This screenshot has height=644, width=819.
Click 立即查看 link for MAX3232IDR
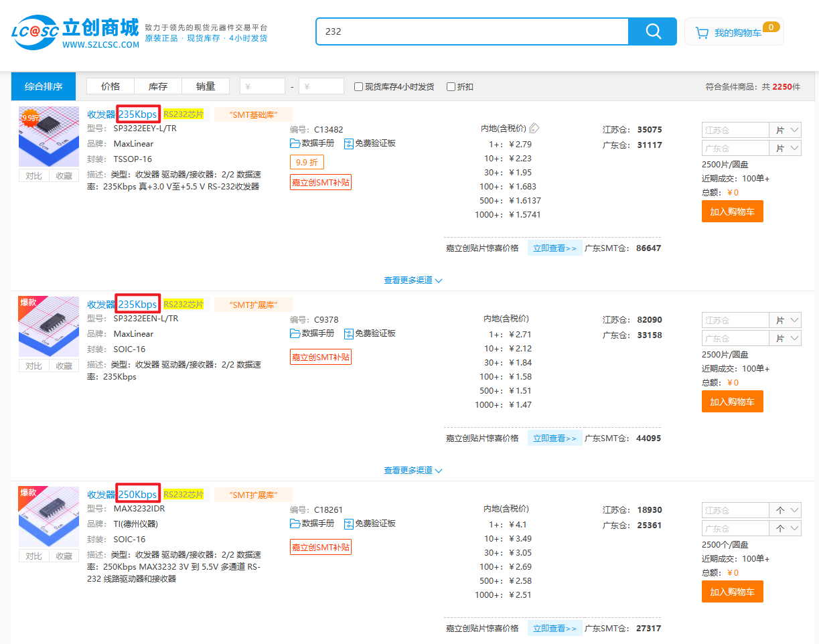554,628
